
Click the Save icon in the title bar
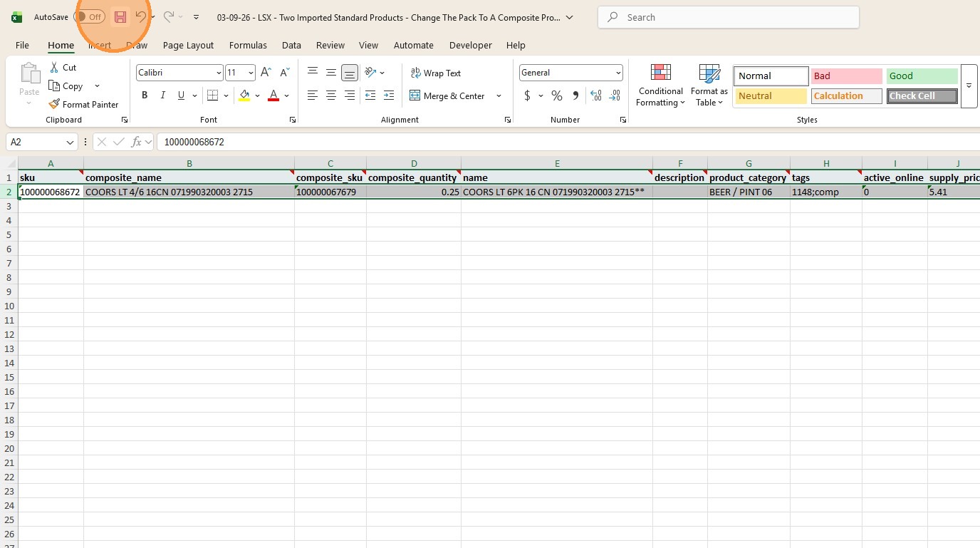(x=120, y=17)
